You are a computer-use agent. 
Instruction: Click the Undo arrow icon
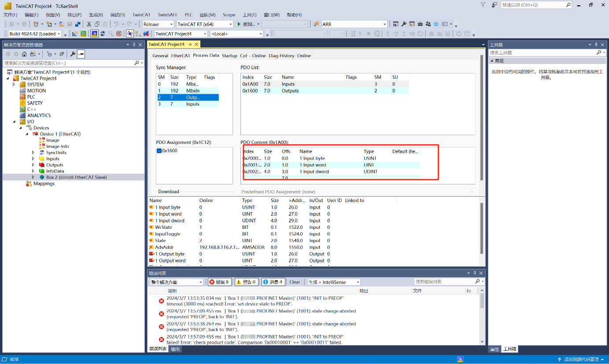point(116,24)
